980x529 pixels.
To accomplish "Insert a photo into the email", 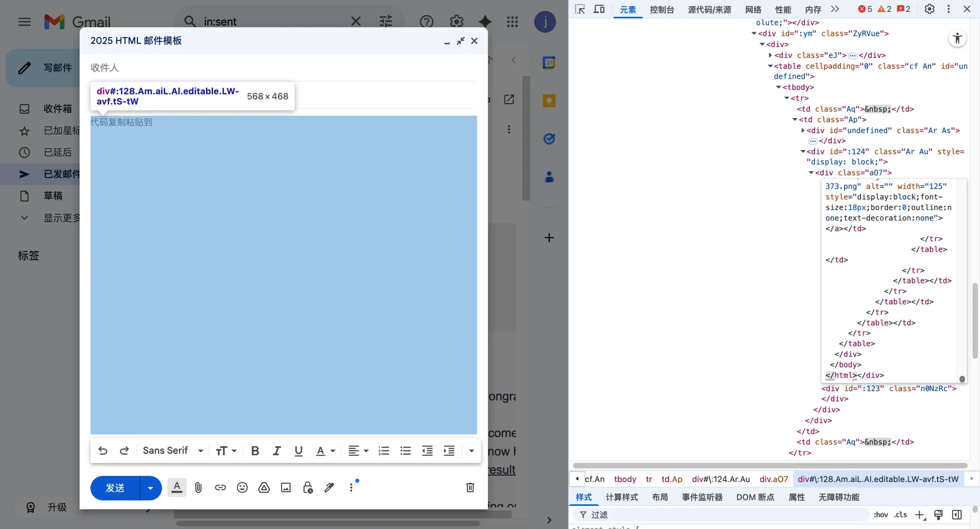I will [x=286, y=488].
